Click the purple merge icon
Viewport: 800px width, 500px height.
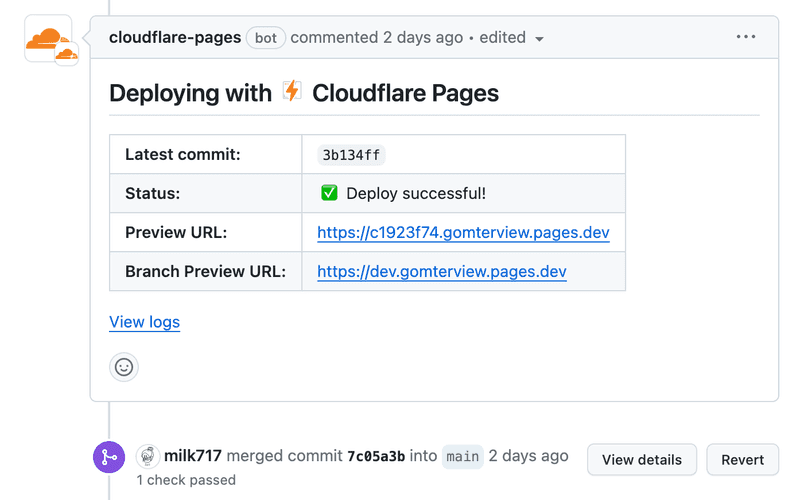108,457
